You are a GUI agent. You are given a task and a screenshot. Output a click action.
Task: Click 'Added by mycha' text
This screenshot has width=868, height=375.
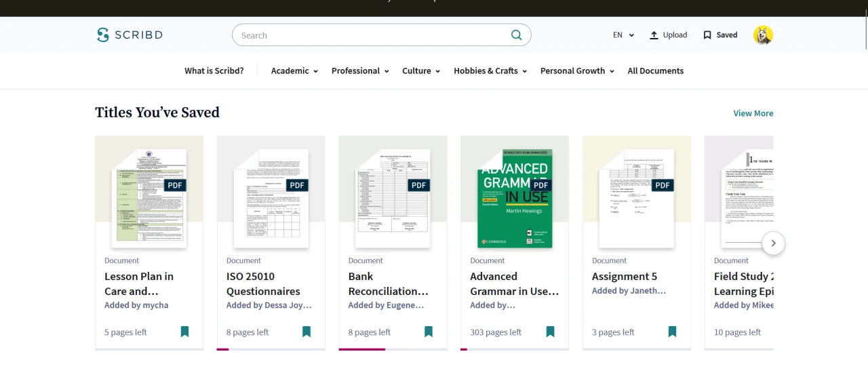tap(136, 305)
